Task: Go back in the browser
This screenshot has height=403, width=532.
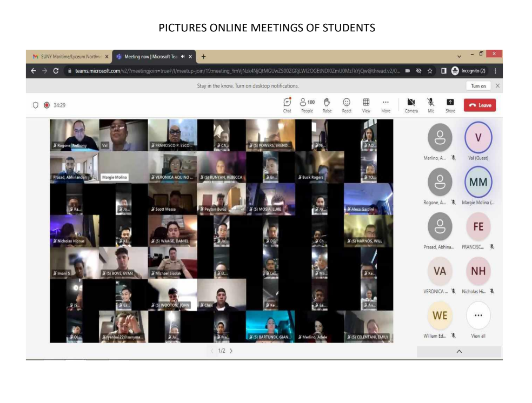Action: coord(34,71)
